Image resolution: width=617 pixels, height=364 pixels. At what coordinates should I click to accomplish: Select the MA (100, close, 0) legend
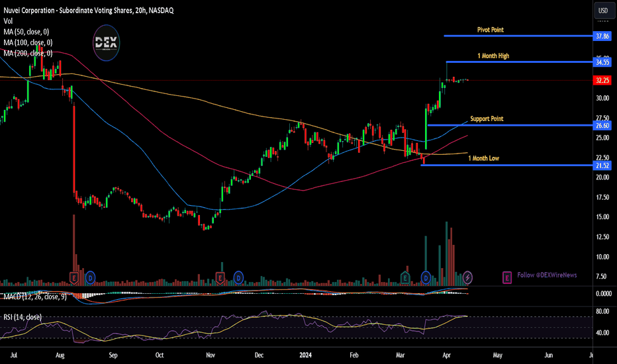(28, 42)
